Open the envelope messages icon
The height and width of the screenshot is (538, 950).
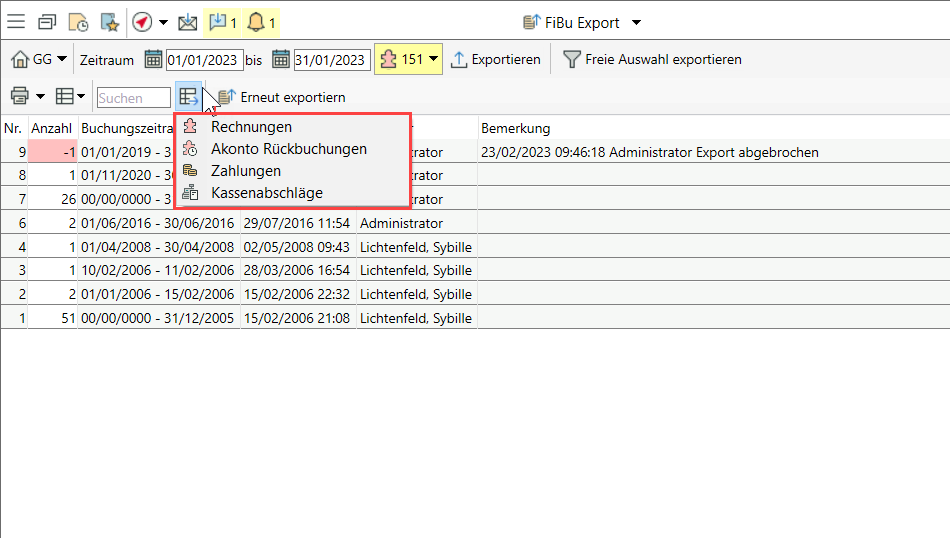pos(187,22)
